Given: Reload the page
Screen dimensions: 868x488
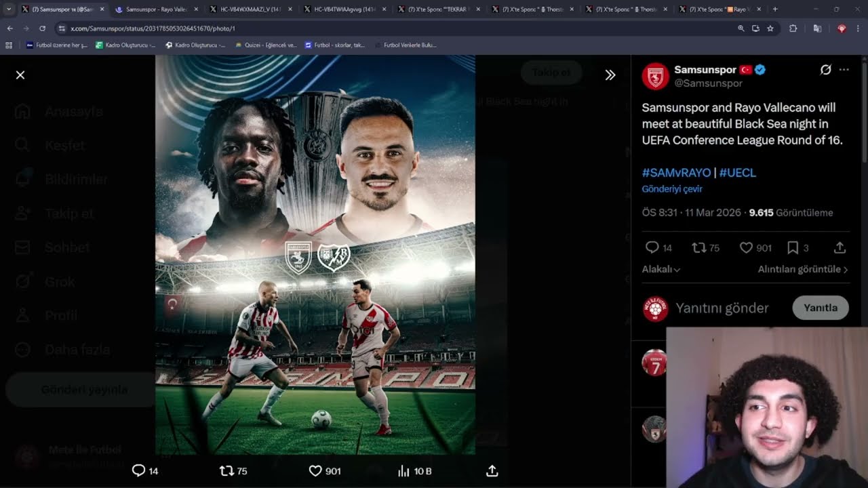Looking at the screenshot, I should click(x=42, y=28).
